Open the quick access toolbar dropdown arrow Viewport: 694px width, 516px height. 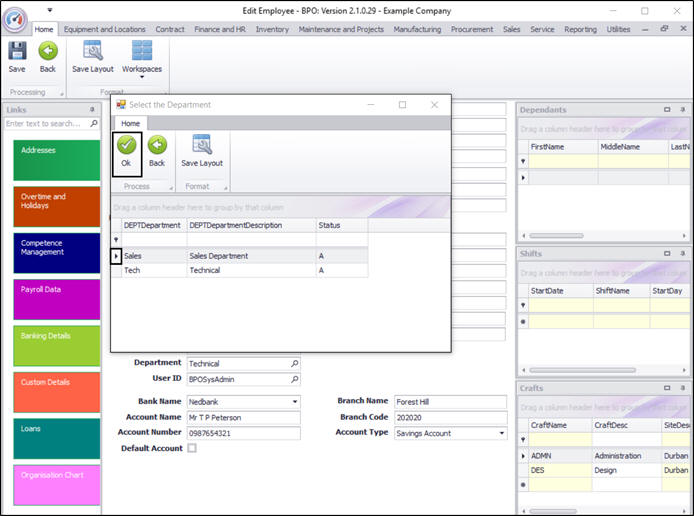pos(50,10)
